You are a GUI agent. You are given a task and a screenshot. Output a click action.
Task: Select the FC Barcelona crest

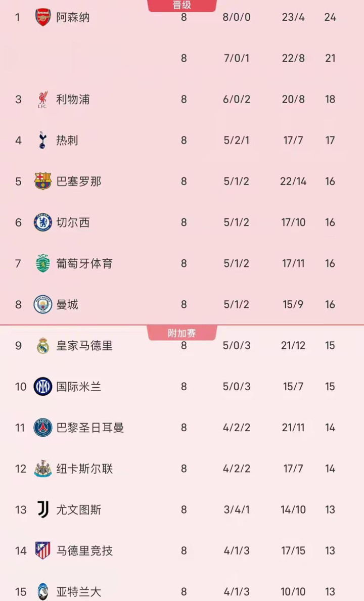pos(43,181)
